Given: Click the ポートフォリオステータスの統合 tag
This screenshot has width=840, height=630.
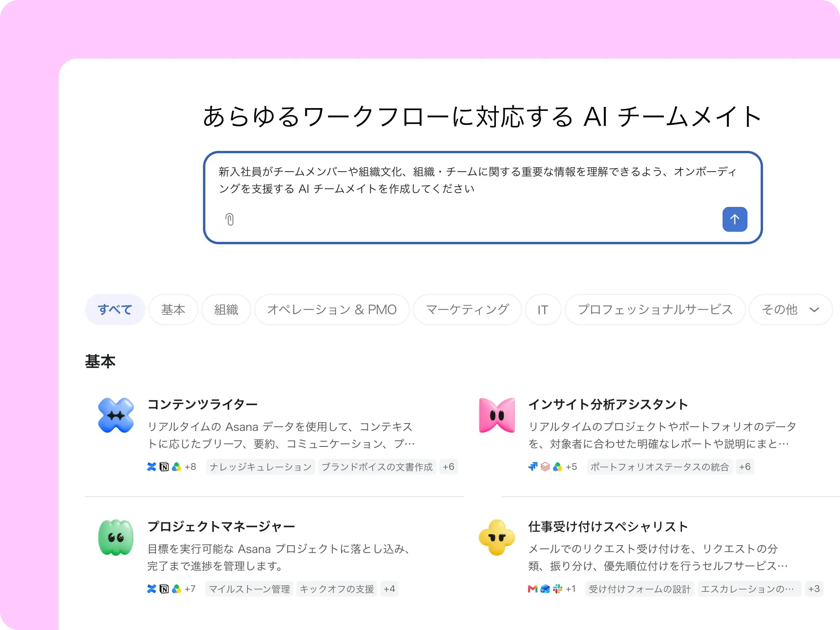Looking at the screenshot, I should [x=660, y=467].
